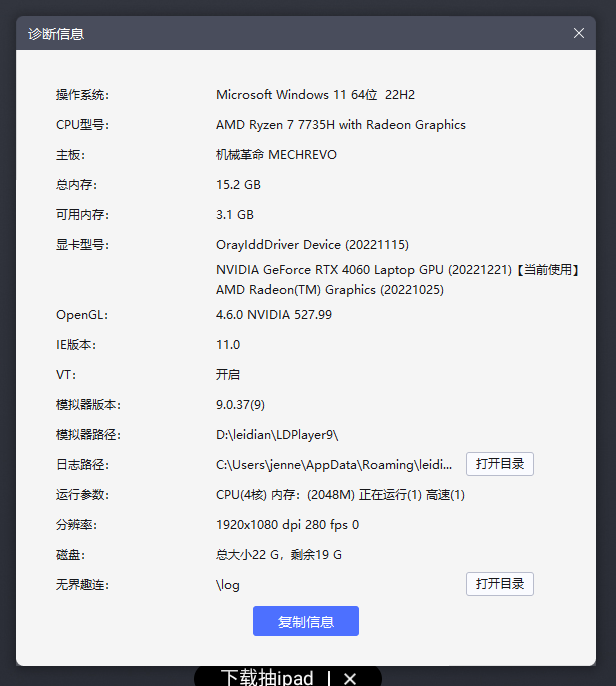
Task: Click the AMD Radeon(TM) Graphics entry
Action: pyautogui.click(x=329, y=290)
